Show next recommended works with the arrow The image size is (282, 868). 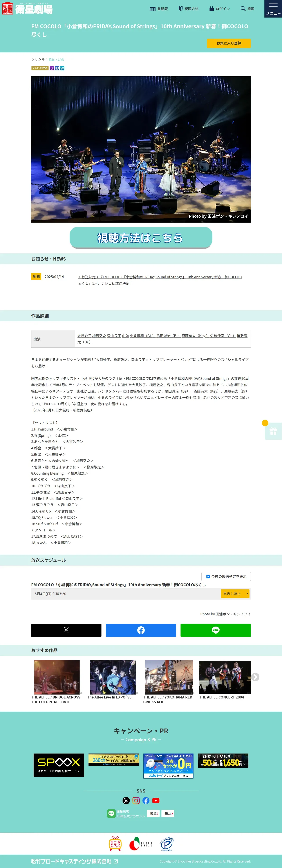pyautogui.click(x=255, y=677)
